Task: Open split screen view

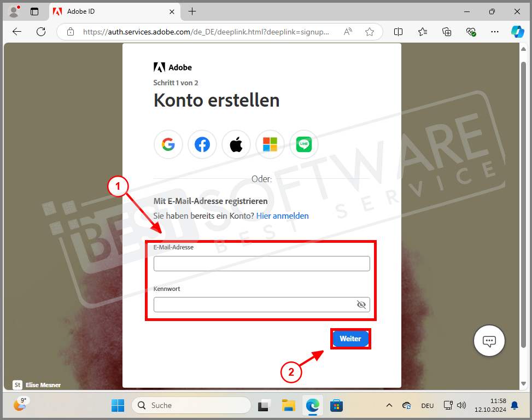Action: pyautogui.click(x=399, y=32)
